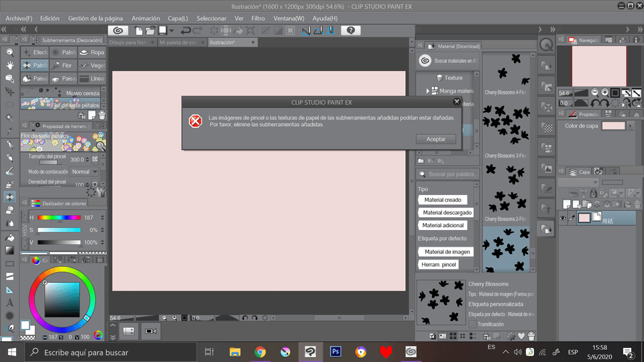Open help question mark icon
The image size is (644, 362).
(351, 30)
